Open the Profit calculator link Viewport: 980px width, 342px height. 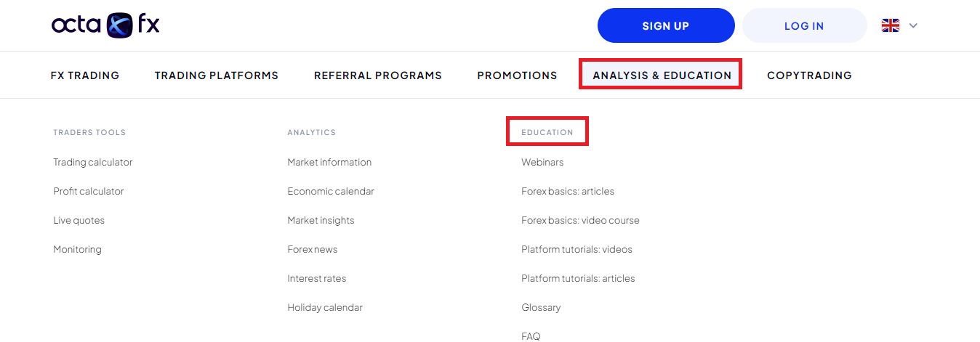(89, 192)
